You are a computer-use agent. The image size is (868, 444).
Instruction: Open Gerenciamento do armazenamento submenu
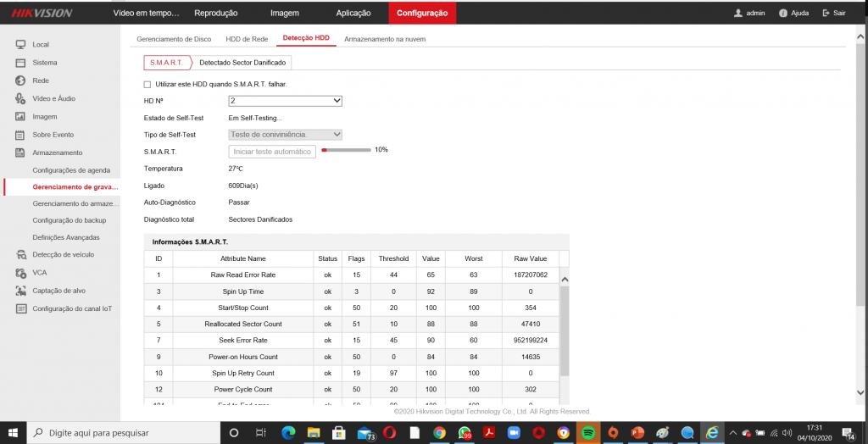[75, 203]
